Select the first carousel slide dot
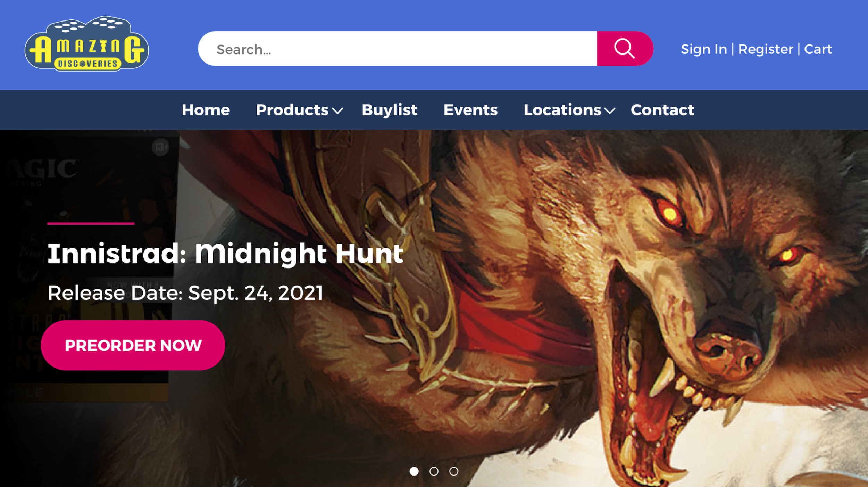 (414, 471)
